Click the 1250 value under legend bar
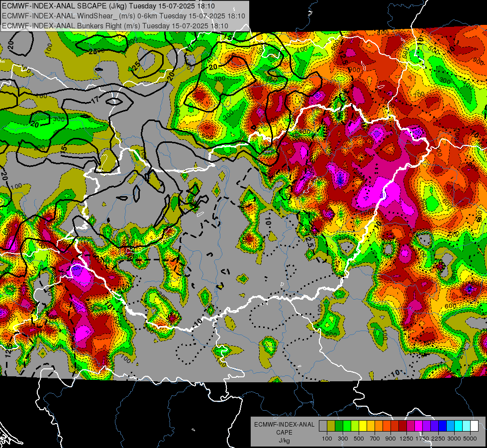Viewport: 487px width, 448px height. tap(406, 439)
